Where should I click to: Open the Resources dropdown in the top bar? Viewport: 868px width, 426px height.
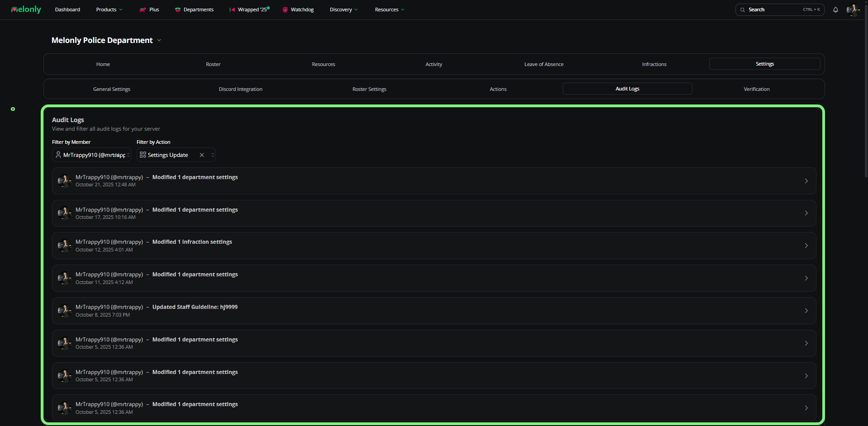(389, 9)
